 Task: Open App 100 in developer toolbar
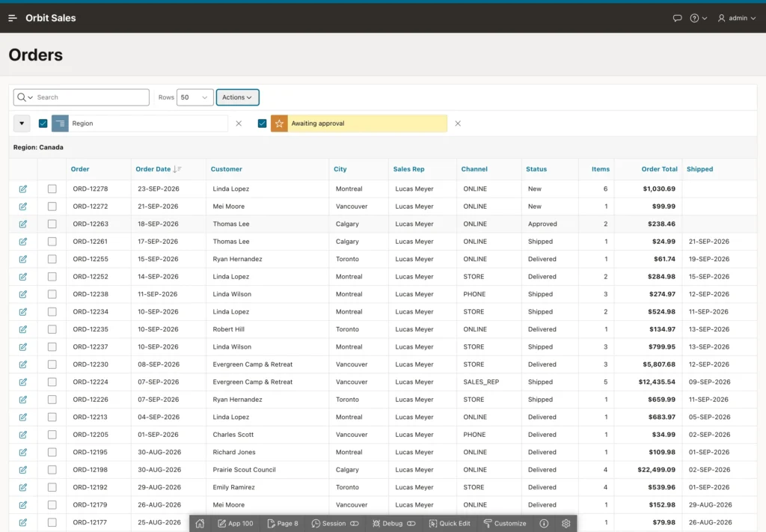tap(236, 523)
